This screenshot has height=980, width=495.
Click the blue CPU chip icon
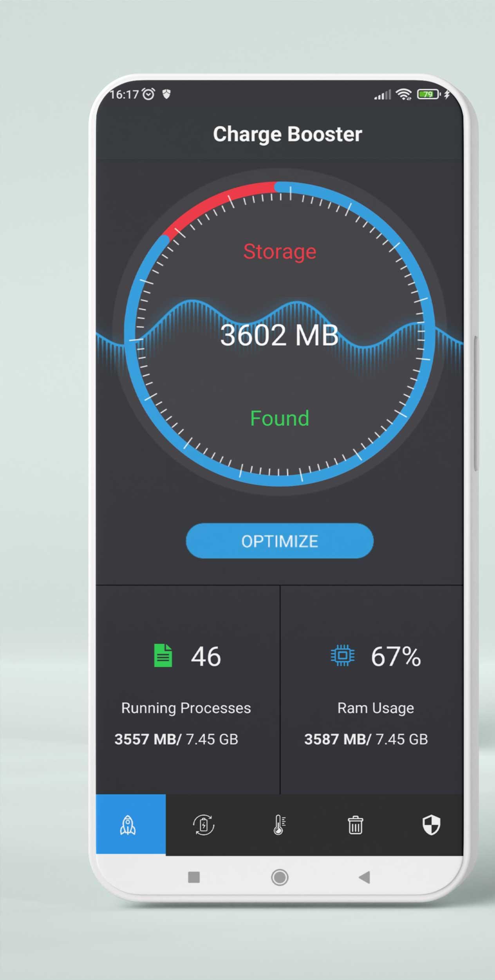coord(343,655)
